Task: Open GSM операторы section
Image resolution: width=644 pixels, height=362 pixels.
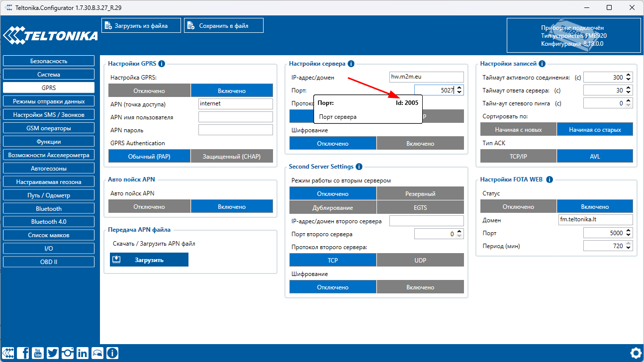Action: (x=49, y=128)
